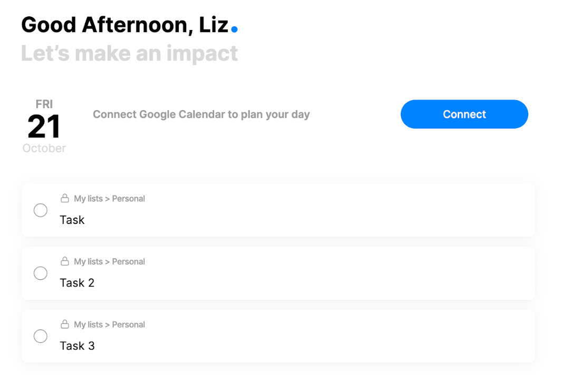Image resolution: width=561 pixels, height=392 pixels.
Task: Select Personal in Task 2 breadcrumb
Action: pos(129,261)
